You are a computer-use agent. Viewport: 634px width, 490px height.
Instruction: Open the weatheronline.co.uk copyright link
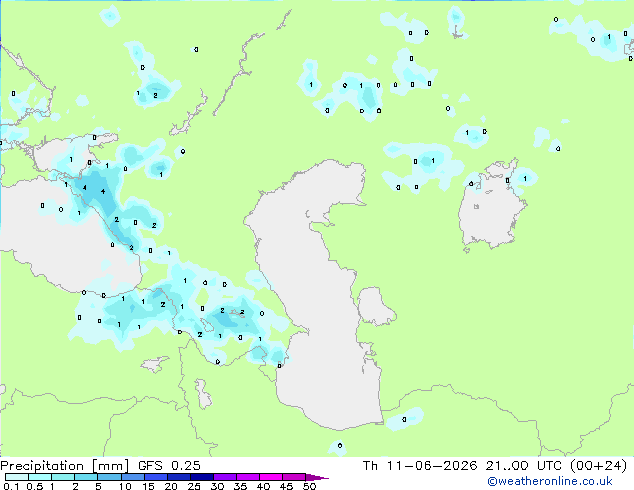550,481
